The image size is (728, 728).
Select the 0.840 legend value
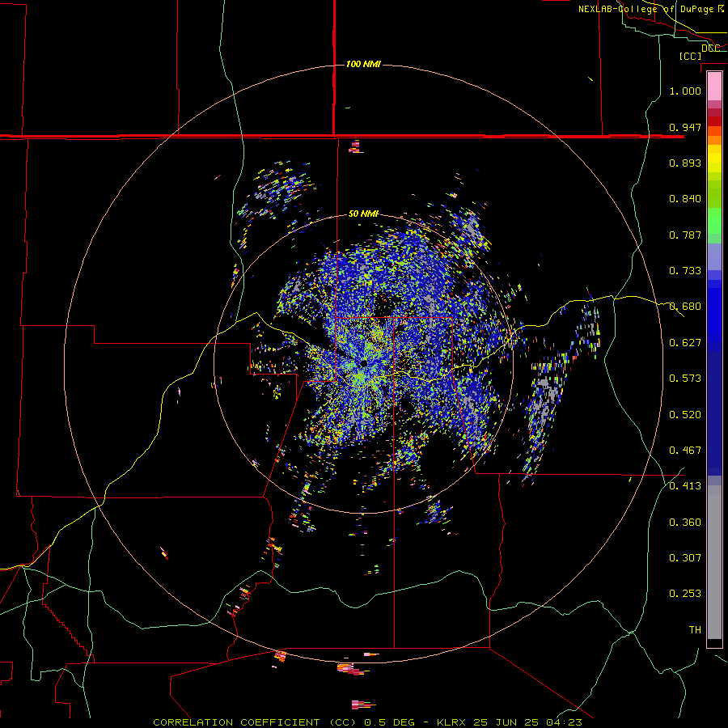tap(685, 199)
